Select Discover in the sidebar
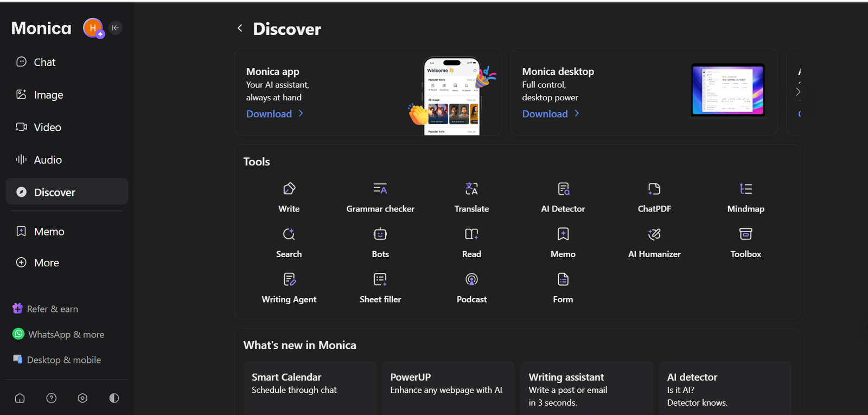868x415 pixels. coord(67,192)
